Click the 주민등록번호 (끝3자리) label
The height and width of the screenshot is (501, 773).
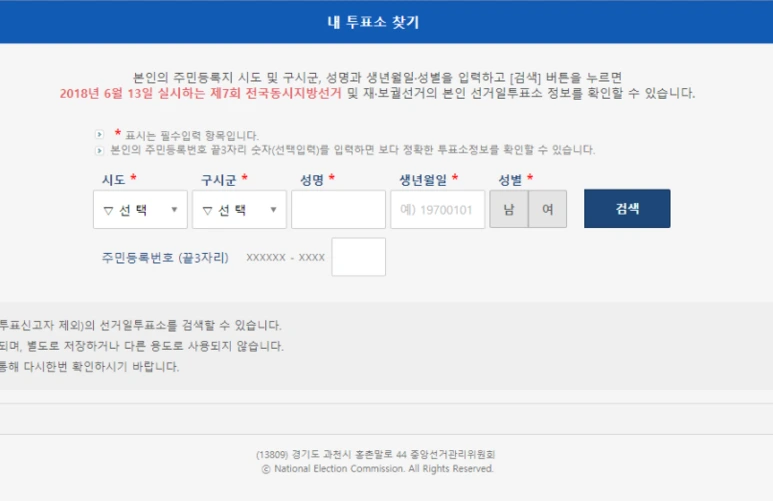pos(165,257)
